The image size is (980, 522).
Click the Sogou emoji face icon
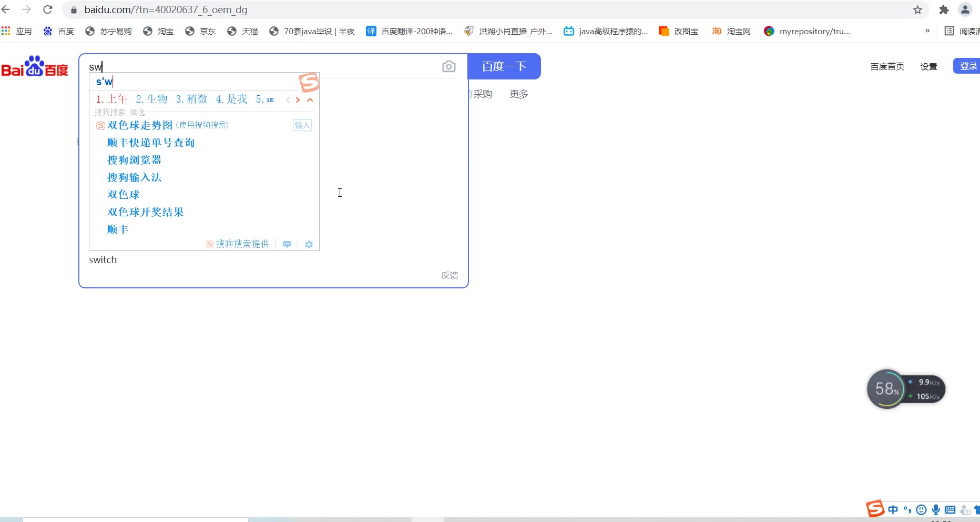pos(921,509)
